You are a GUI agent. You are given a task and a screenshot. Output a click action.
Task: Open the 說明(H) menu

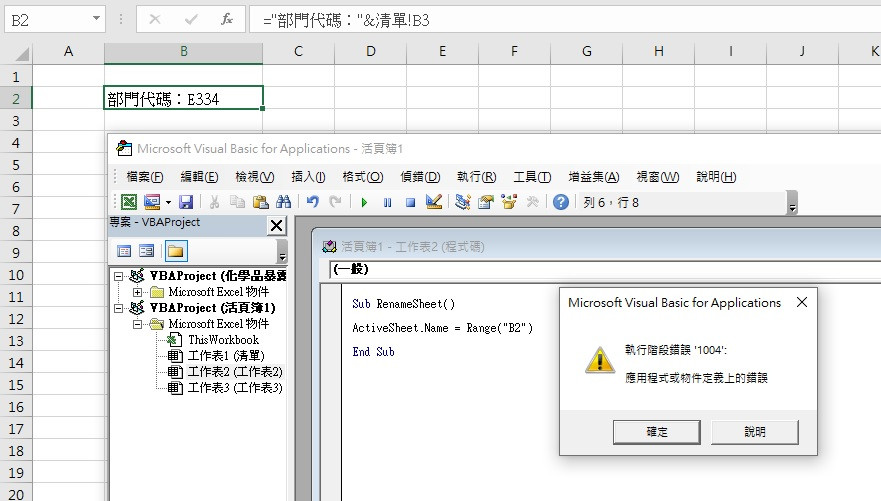click(716, 177)
